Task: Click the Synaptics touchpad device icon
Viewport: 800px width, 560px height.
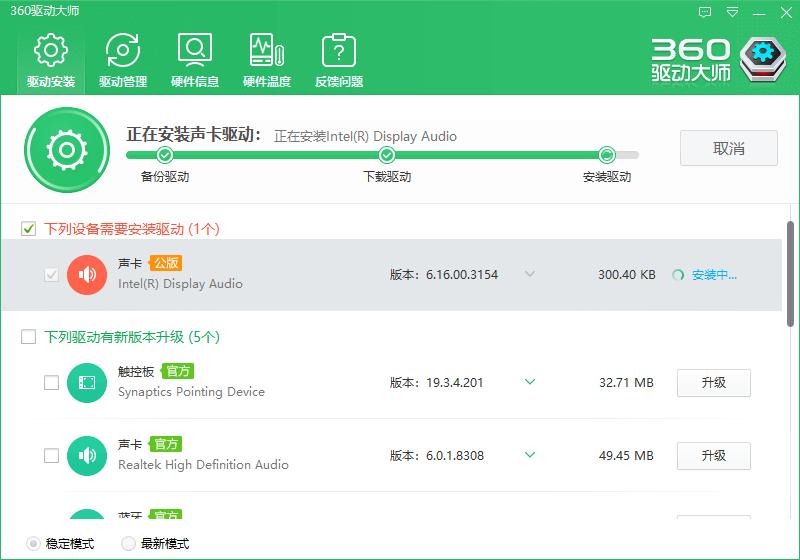Action: coord(87,383)
